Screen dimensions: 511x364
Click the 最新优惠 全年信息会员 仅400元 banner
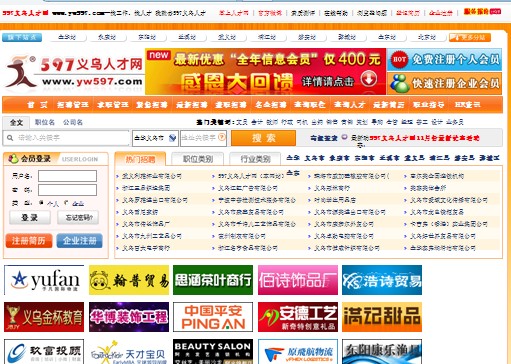266,71
